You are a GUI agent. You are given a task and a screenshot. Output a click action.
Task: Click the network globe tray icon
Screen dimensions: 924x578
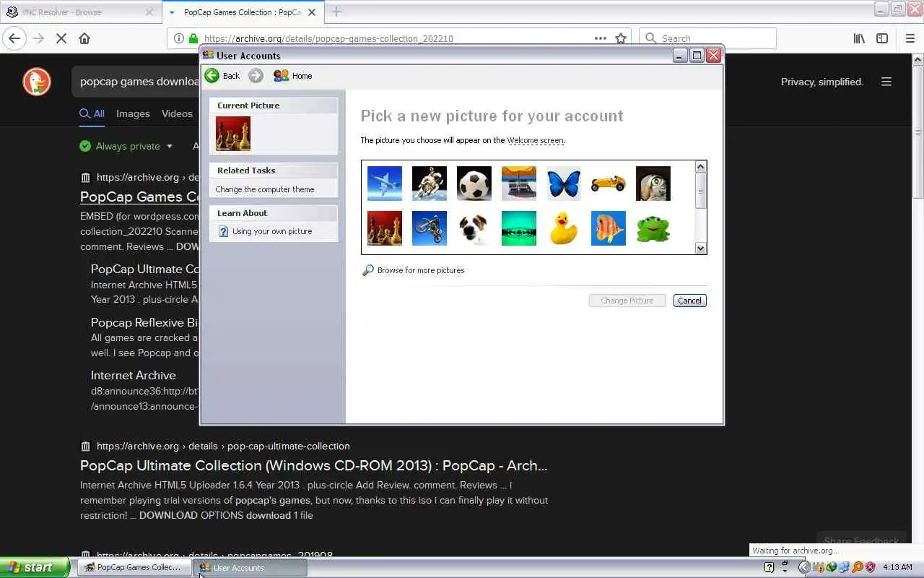832,568
